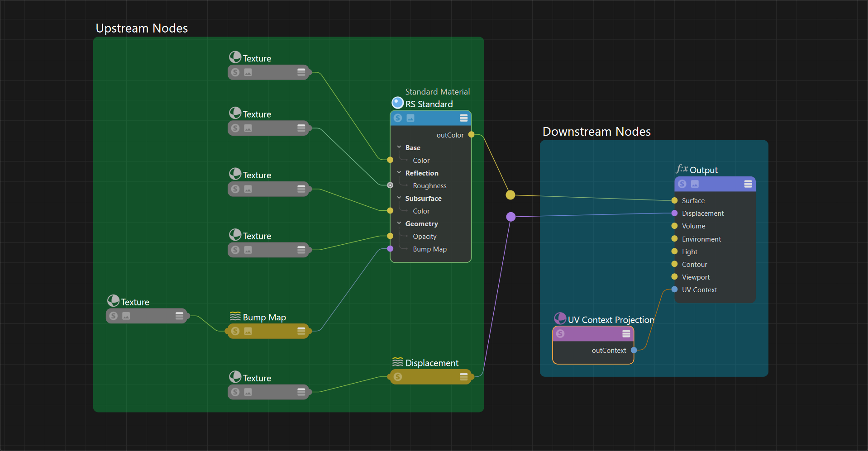
Task: Click the outColor output port
Action: pyautogui.click(x=471, y=135)
